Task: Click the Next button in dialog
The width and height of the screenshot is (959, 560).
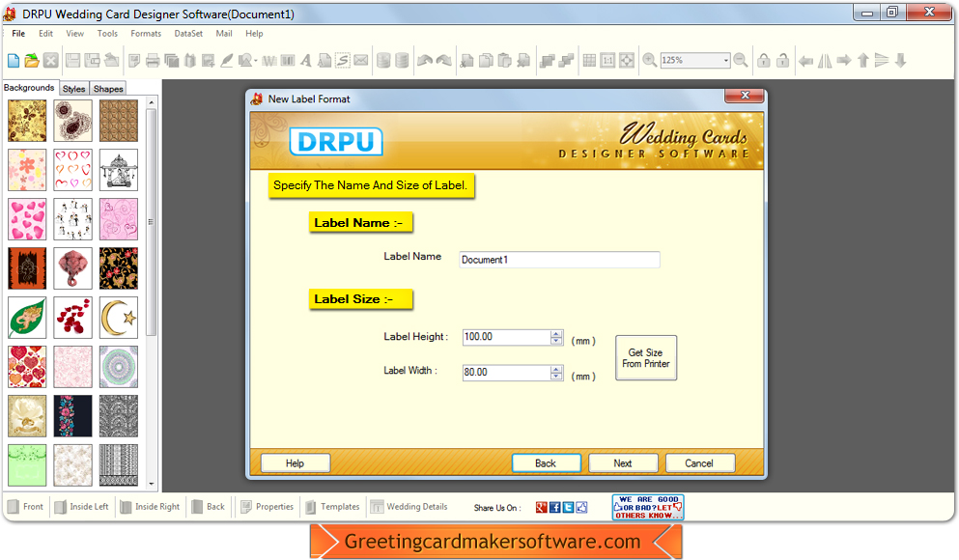Action: tap(623, 463)
